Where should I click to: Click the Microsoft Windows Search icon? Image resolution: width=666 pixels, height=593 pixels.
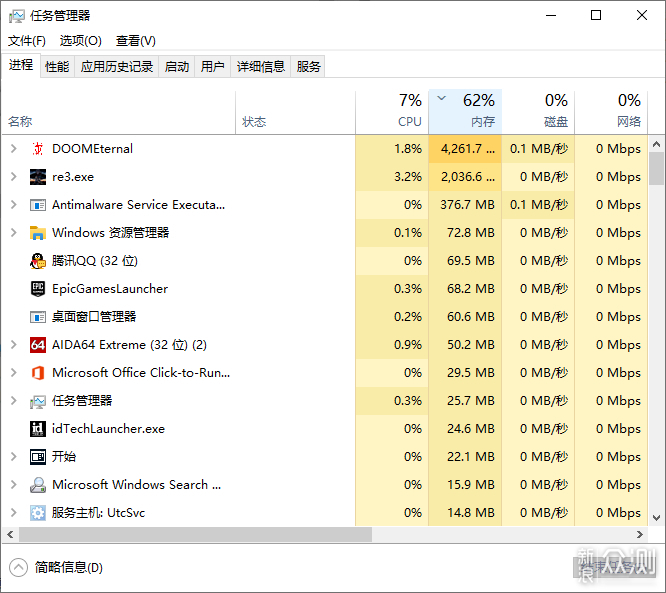(38, 485)
